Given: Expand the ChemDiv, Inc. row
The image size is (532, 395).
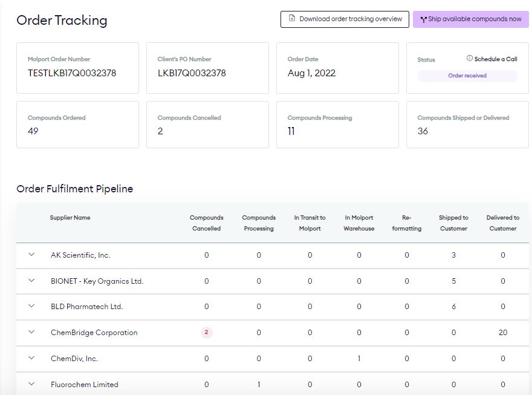Looking at the screenshot, I should [31, 358].
